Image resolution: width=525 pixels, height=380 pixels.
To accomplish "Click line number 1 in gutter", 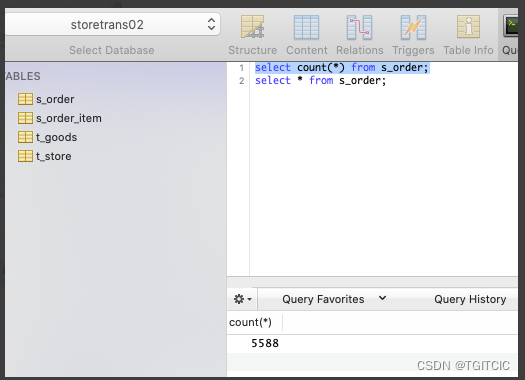I will pos(242,68).
